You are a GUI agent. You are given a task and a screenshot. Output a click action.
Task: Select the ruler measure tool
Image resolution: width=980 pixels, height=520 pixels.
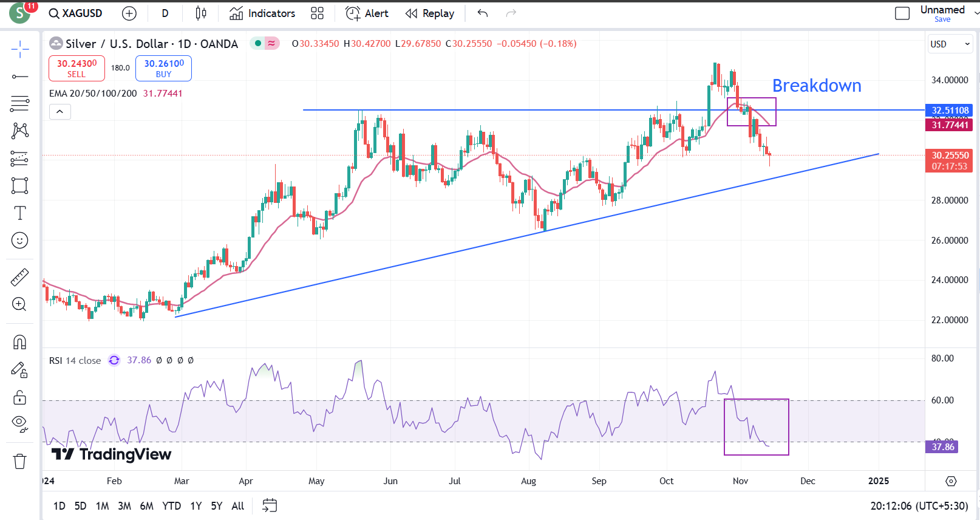(19, 277)
